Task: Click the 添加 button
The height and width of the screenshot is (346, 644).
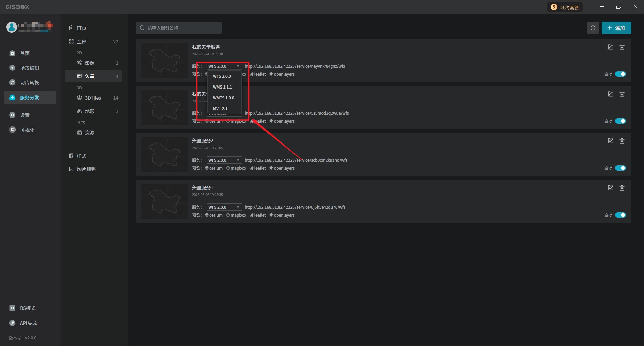Action: coord(616,28)
